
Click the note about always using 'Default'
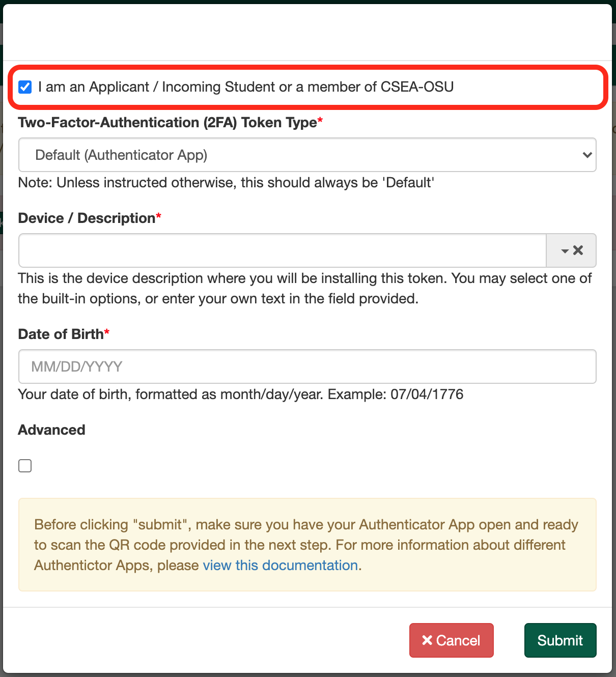pyautogui.click(x=226, y=183)
